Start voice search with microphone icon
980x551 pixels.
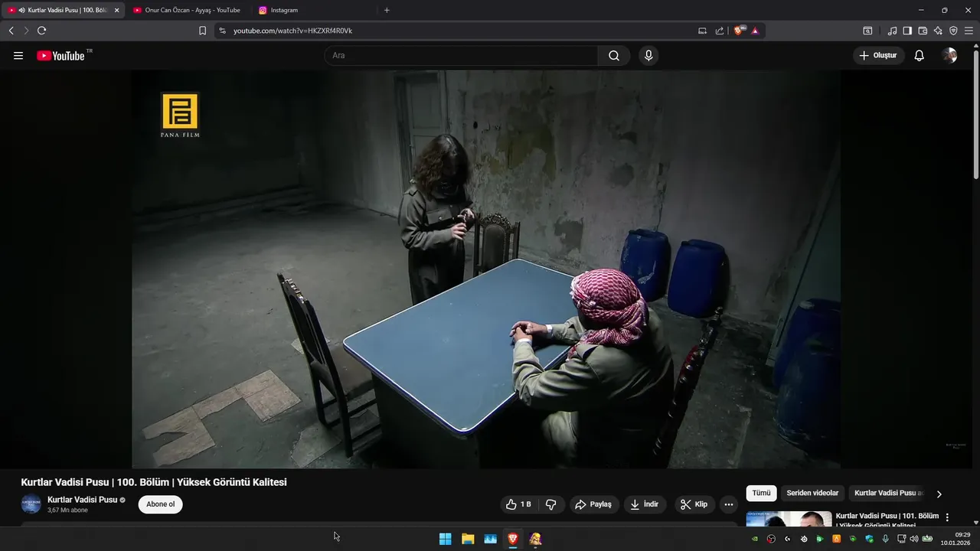tap(648, 56)
